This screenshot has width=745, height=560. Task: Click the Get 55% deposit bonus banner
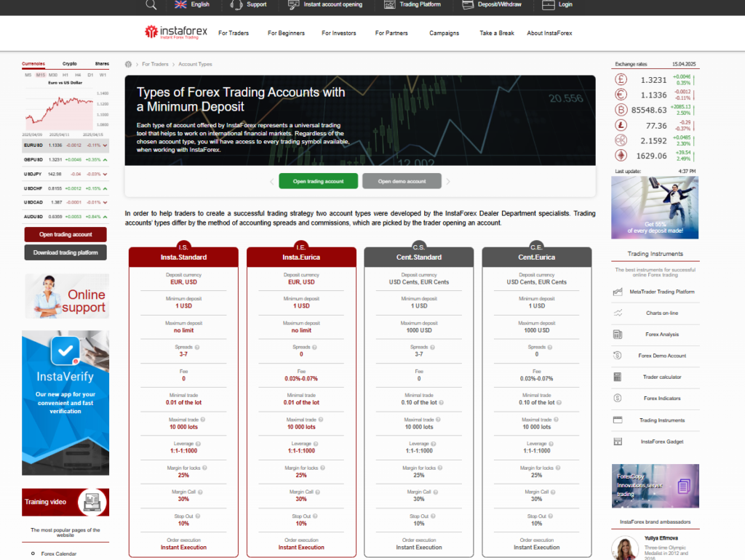click(655, 208)
